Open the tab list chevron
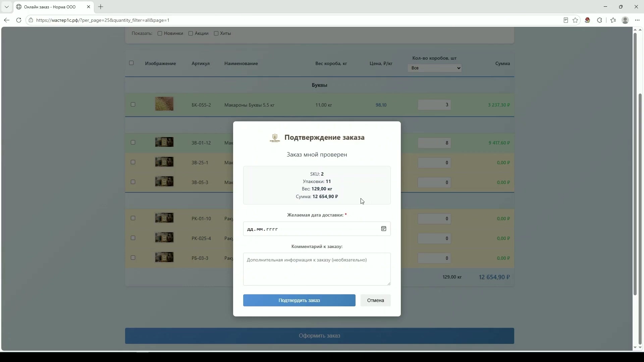 point(6,7)
